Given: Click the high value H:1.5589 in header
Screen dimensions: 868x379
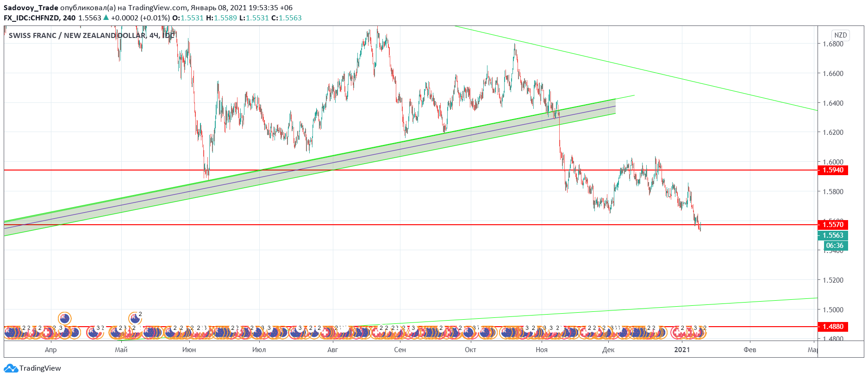Looking at the screenshot, I should [222, 18].
